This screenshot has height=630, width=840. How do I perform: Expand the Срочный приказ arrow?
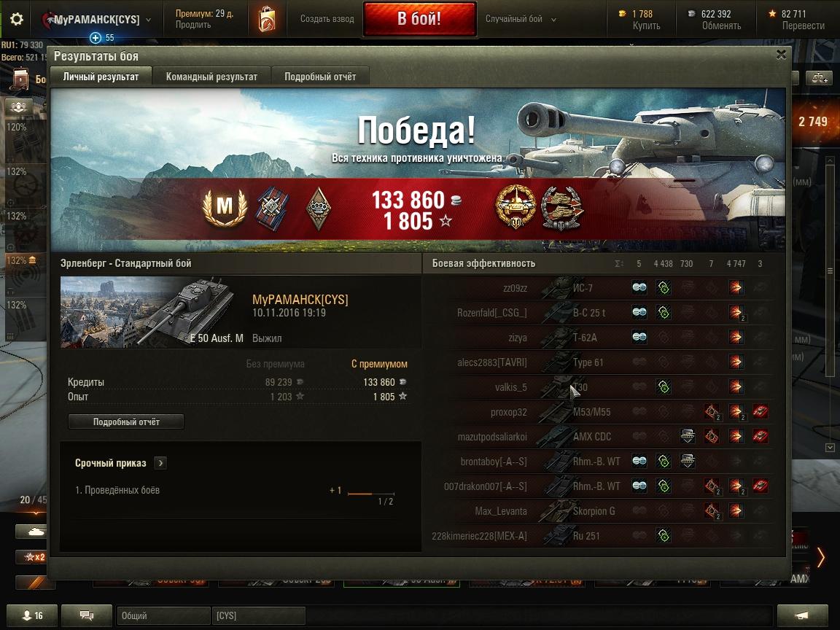coord(160,463)
